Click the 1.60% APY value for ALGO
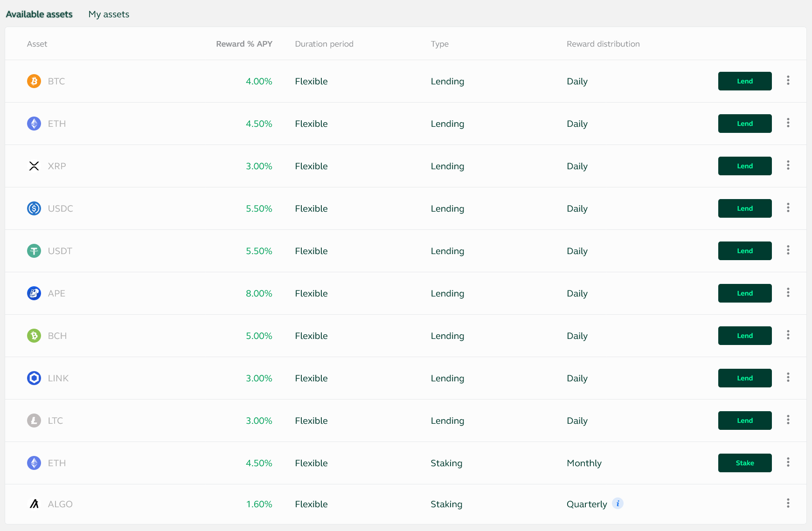Screen dimensions: 812x531 point(259,504)
